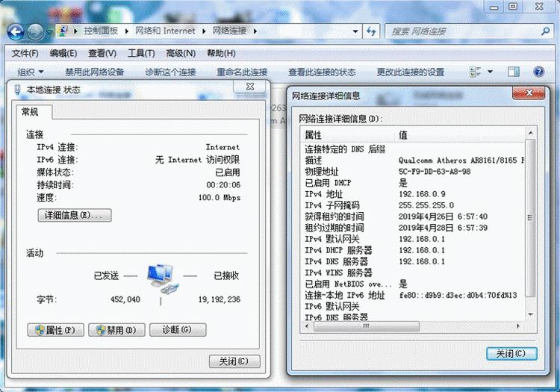Click the Forward navigation arrow
The height and width of the screenshot is (392, 560).
coord(35,32)
